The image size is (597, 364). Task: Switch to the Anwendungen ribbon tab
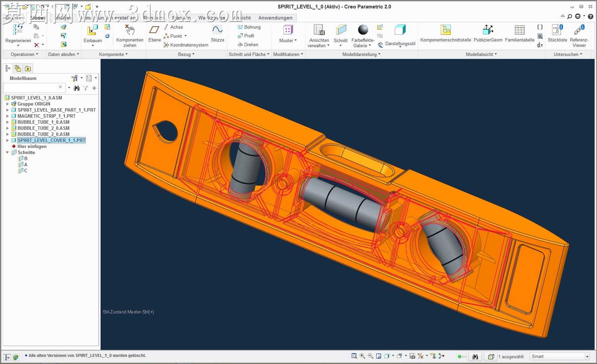point(275,18)
